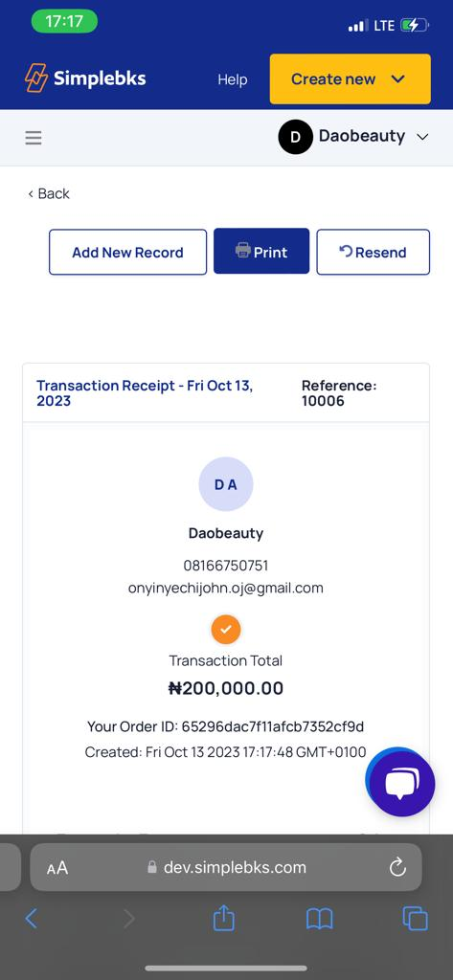453x980 pixels.
Task: Click the D avatar circle
Action: (295, 137)
